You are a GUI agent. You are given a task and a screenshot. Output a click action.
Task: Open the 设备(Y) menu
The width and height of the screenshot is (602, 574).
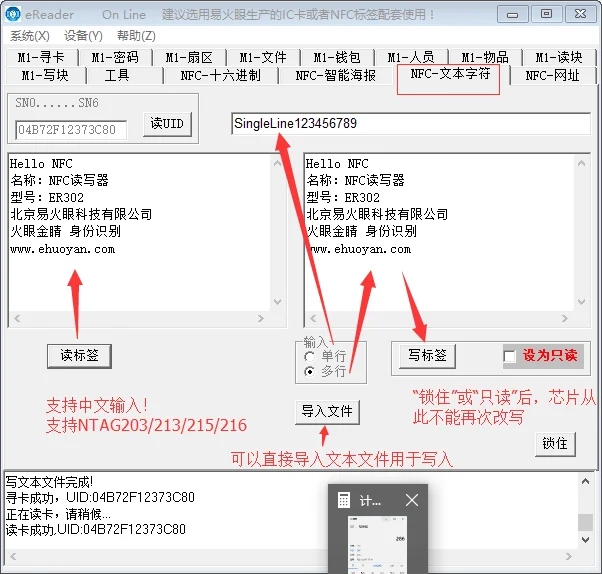tap(83, 36)
